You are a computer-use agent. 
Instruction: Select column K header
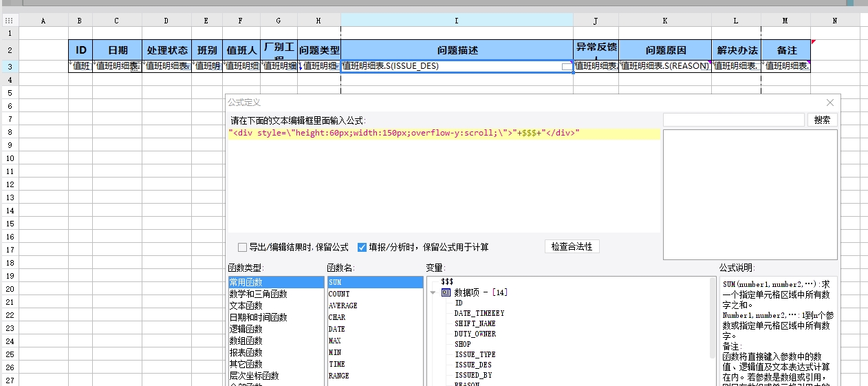tap(665, 21)
